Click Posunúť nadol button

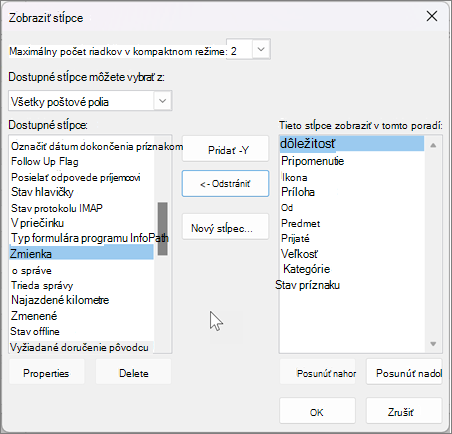404,372
